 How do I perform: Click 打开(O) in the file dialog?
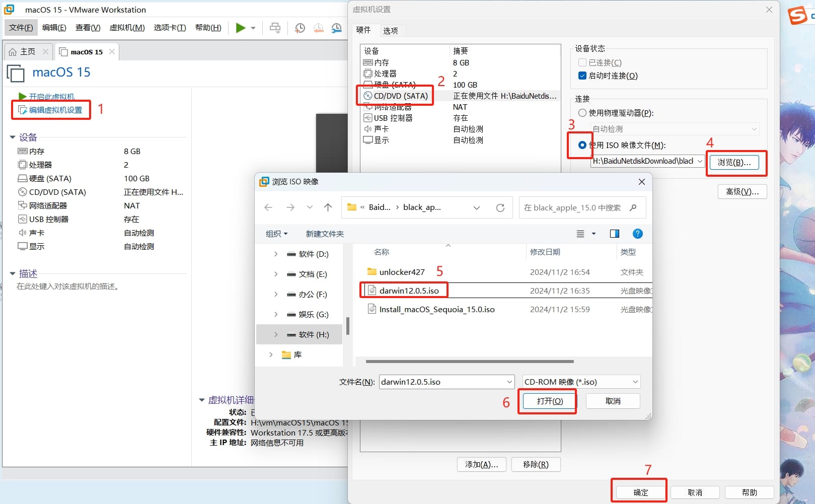pos(550,401)
